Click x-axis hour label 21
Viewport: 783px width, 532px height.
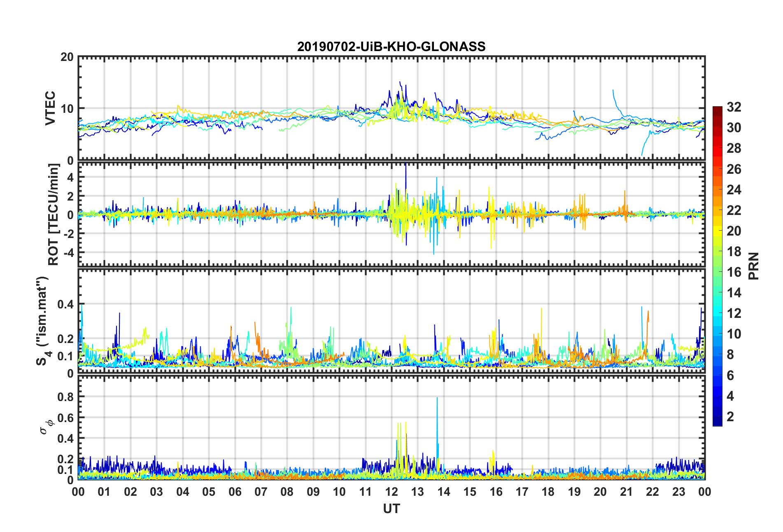pyautogui.click(x=626, y=492)
